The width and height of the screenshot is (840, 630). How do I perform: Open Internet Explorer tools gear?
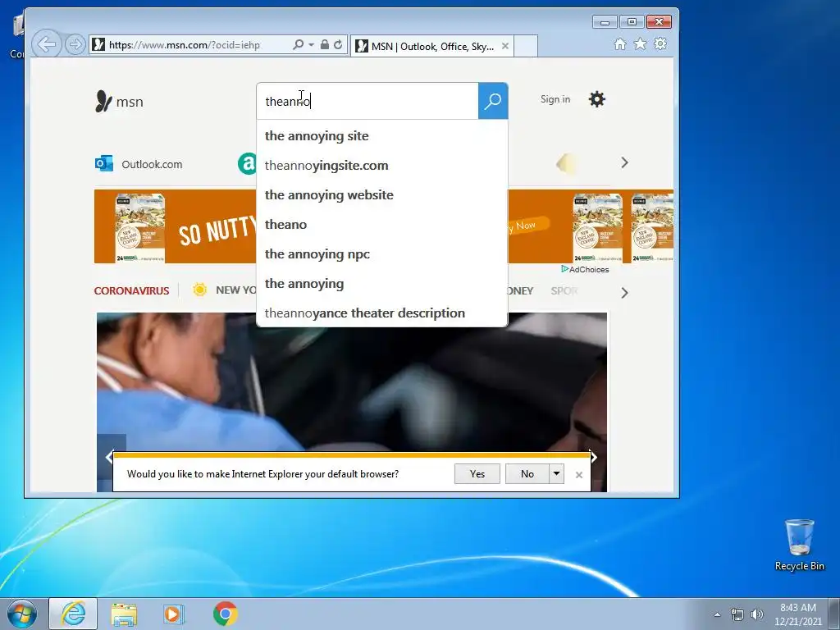pos(660,44)
